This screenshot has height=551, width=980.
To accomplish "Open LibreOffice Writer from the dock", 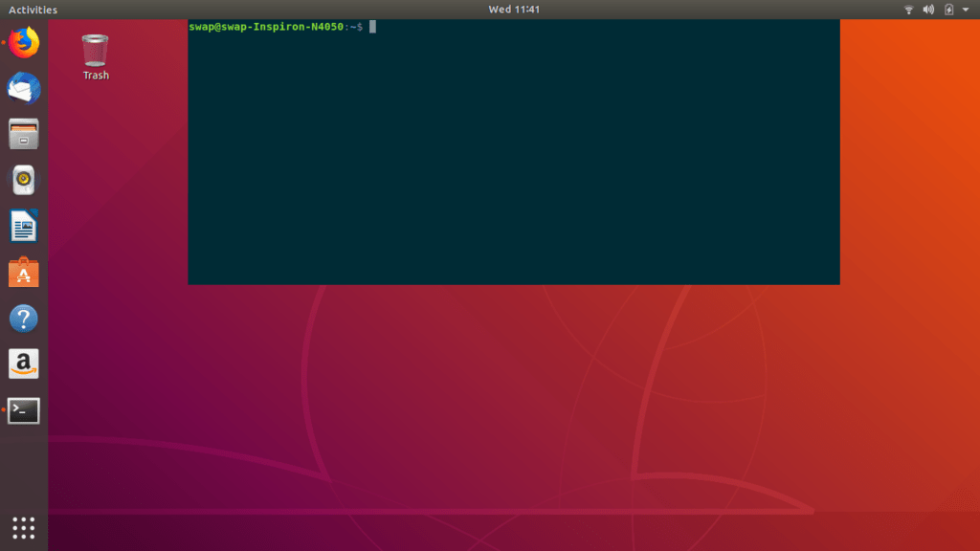I will (x=24, y=226).
